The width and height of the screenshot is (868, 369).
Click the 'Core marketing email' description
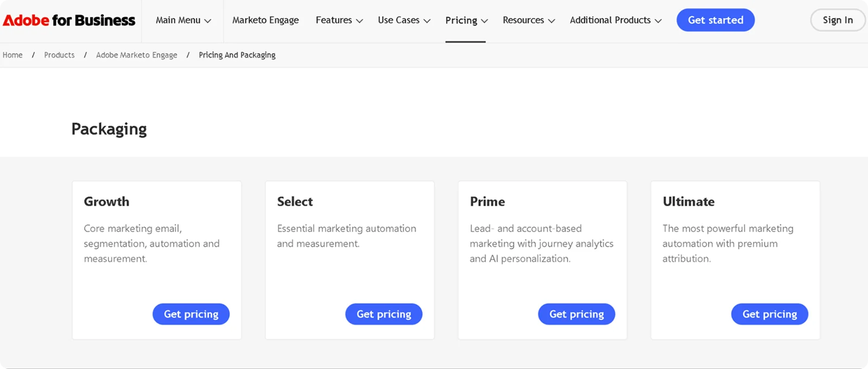coord(151,244)
